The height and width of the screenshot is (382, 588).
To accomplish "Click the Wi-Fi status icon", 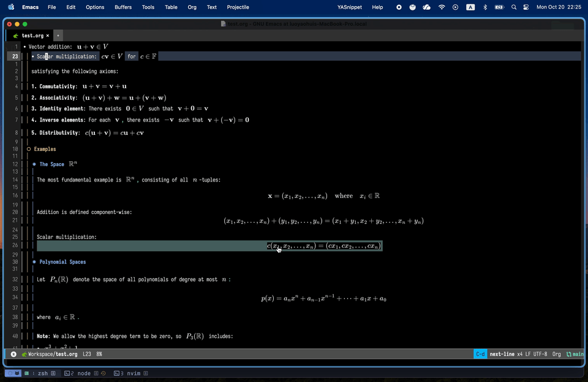I will click(x=442, y=7).
